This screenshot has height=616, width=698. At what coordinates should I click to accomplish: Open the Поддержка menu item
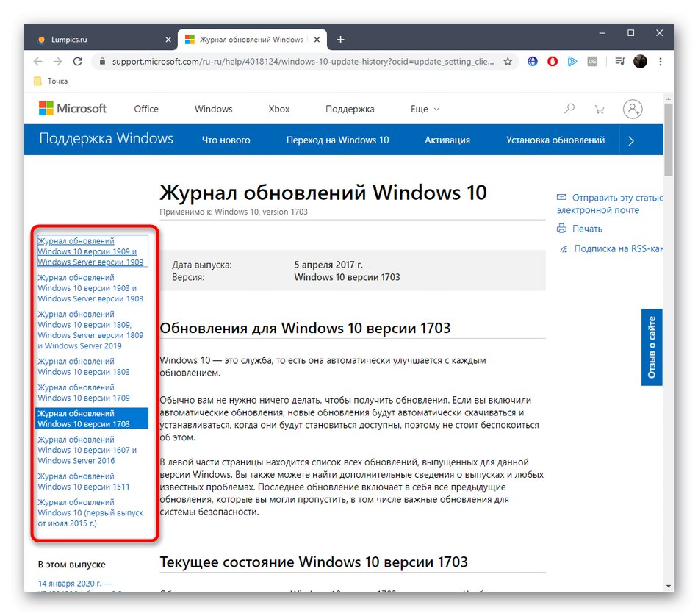click(350, 109)
